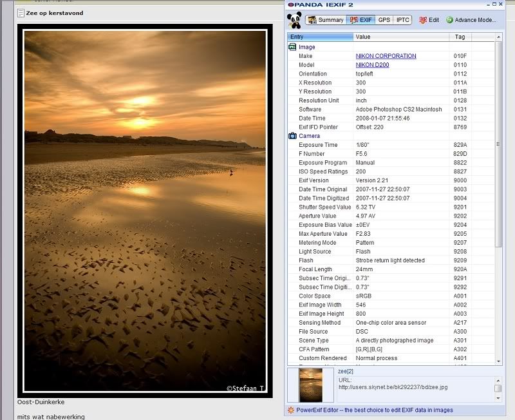Open the PowerExif Editor promotional link

375,410
